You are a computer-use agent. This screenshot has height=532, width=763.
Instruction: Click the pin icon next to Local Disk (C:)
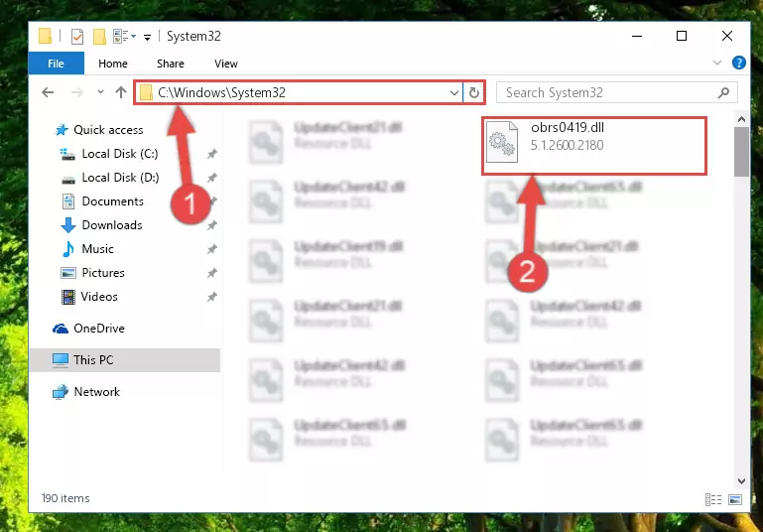click(x=211, y=154)
